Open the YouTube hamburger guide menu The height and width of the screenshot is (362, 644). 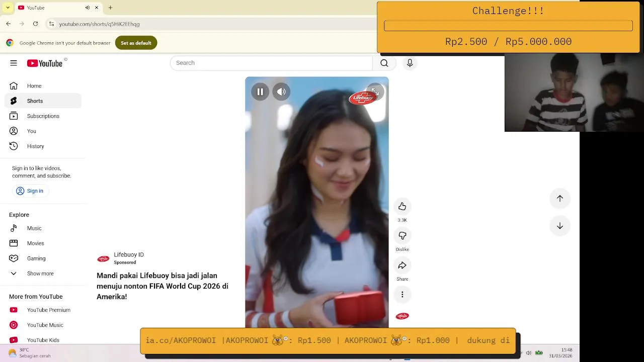[14, 63]
